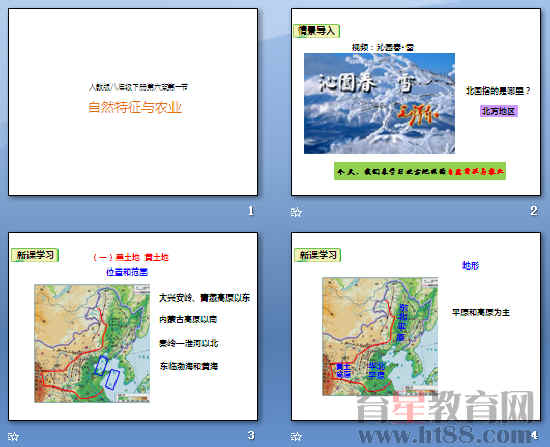Click the animation star icon below slide 3
This screenshot has height=447, width=550.
[x=13, y=436]
